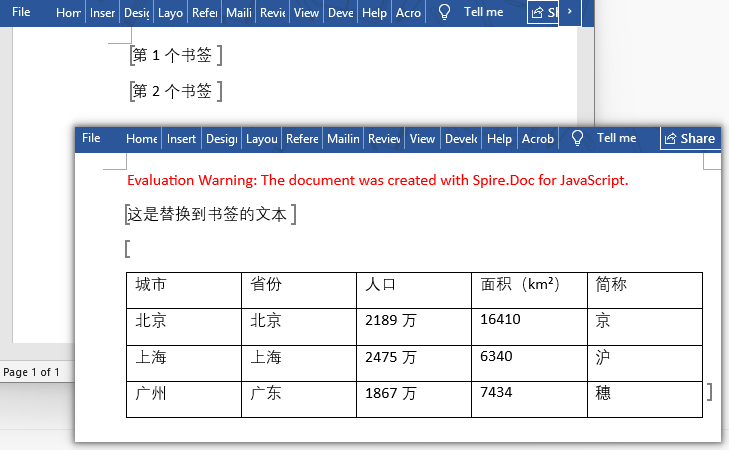
Task: Expand ribbon overflow chevron in back window
Action: [x=570, y=12]
